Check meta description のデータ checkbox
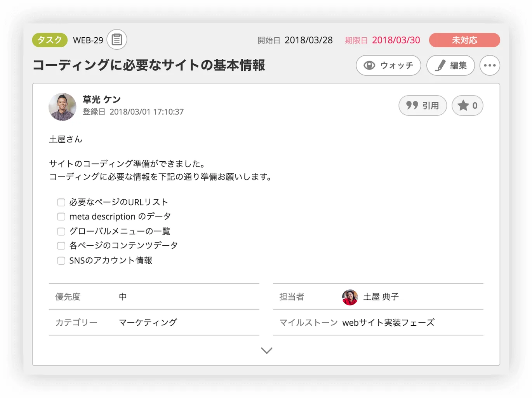This screenshot has width=532, height=398. pos(61,216)
